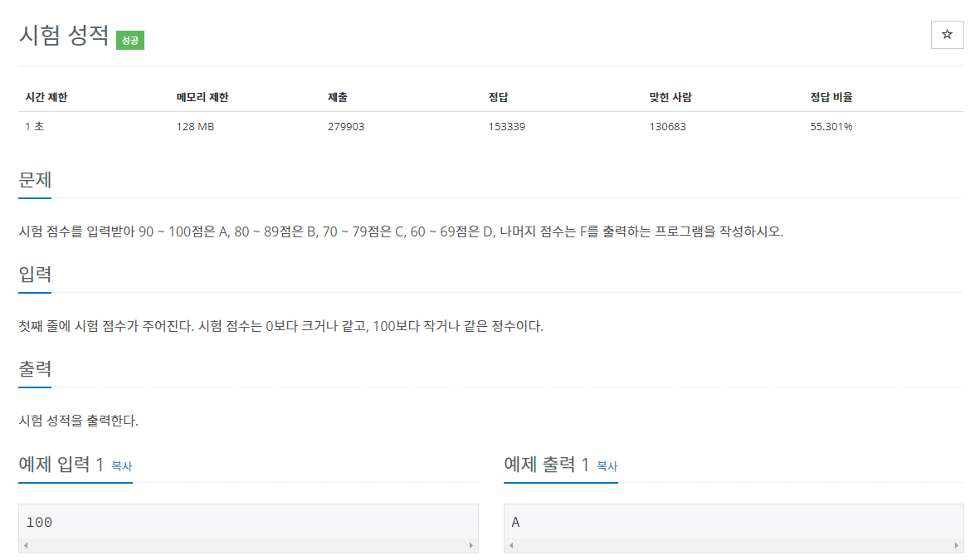The image size is (980, 560).
Task: Click the 시간 제한 column header
Action: (46, 97)
